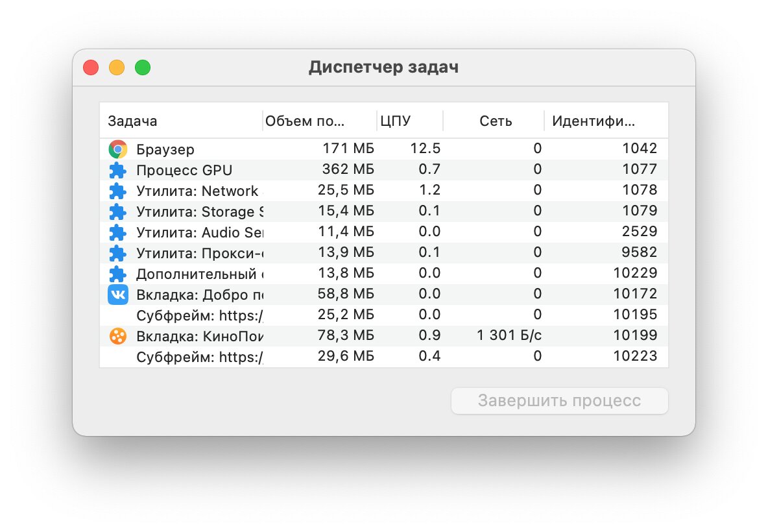This screenshot has height=532, width=768.
Task: Click the orange KinoPoisk tab icon
Action: 117,336
